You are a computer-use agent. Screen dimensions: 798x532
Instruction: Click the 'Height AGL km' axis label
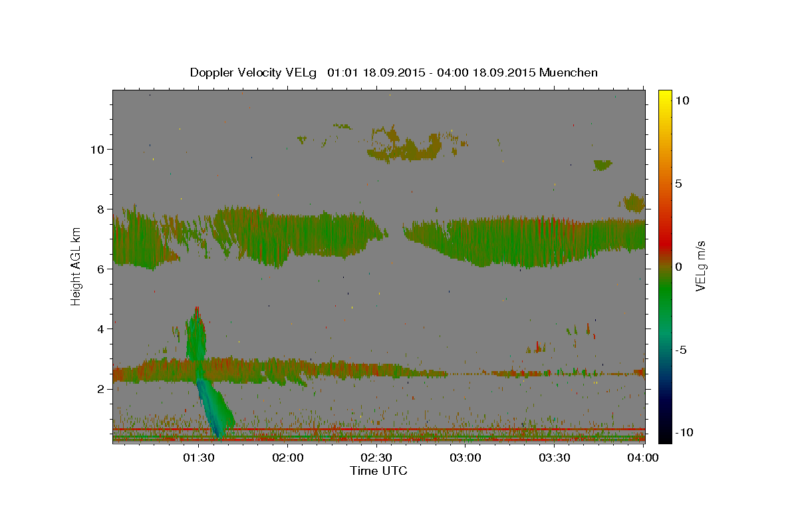(x=76, y=265)
